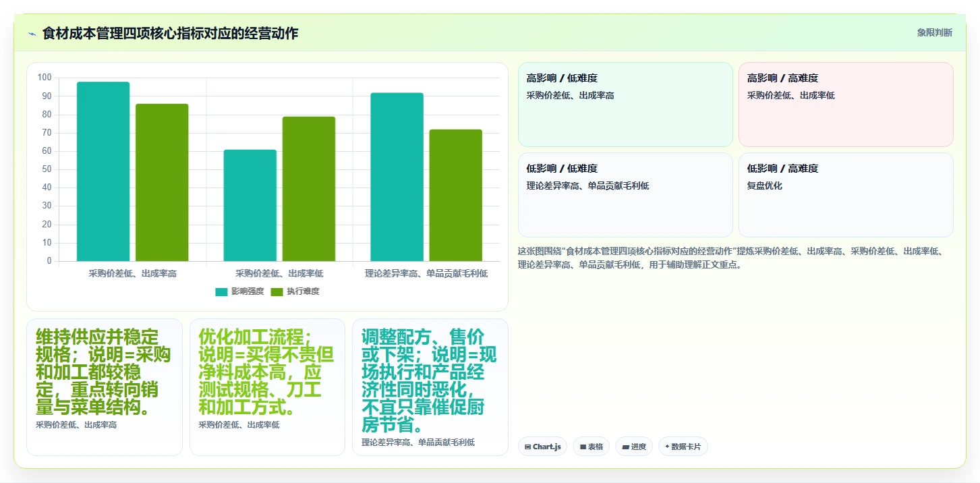Click the green bar valued near 86

(x=162, y=182)
